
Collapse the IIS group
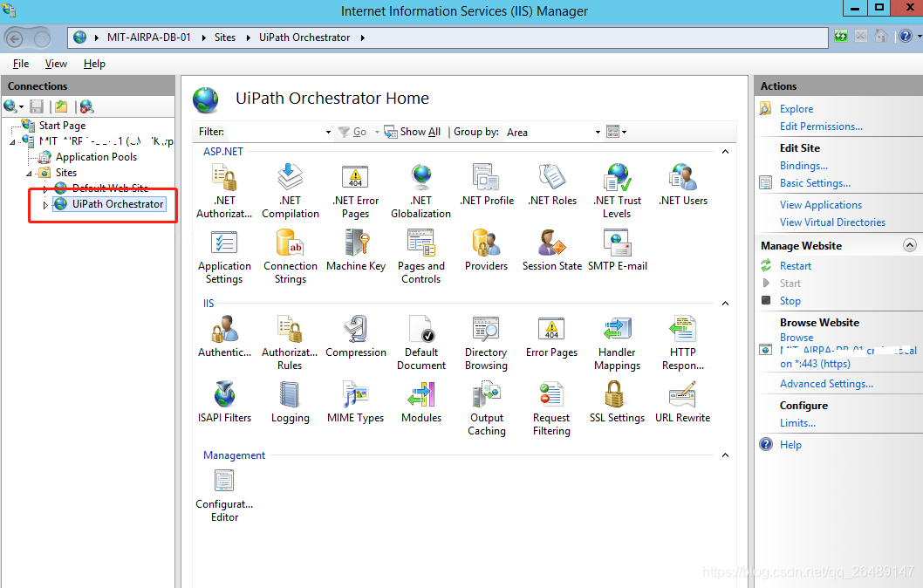tap(725, 304)
